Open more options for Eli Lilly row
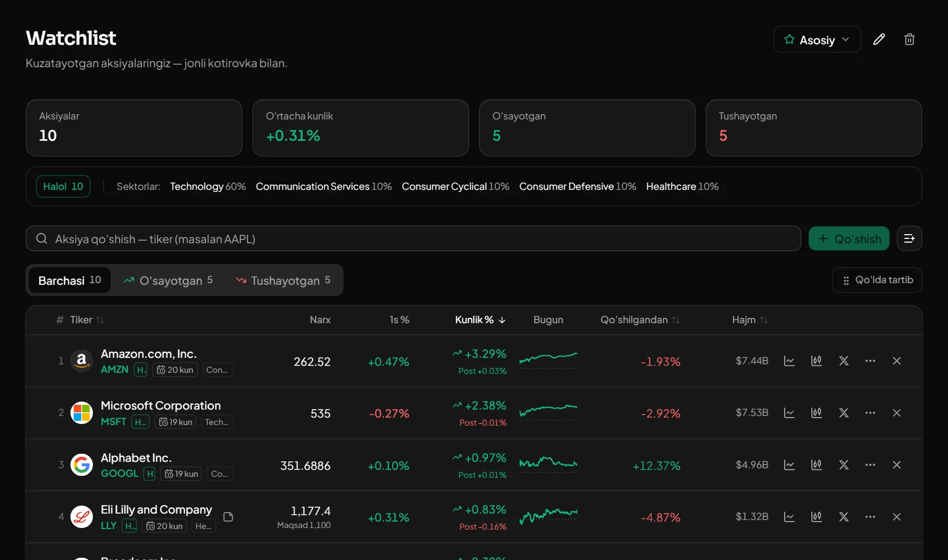The width and height of the screenshot is (948, 560). click(x=871, y=517)
